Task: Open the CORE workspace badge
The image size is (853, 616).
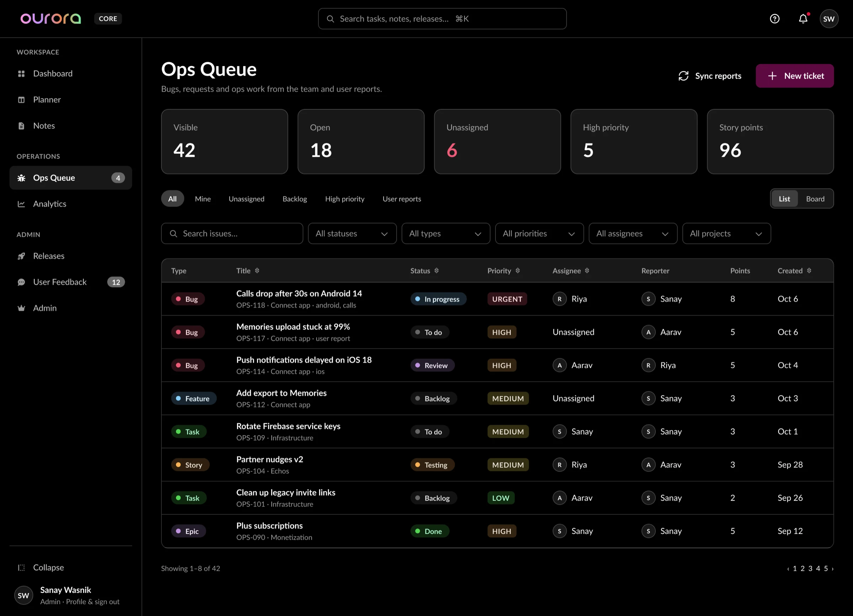Action: [108, 19]
